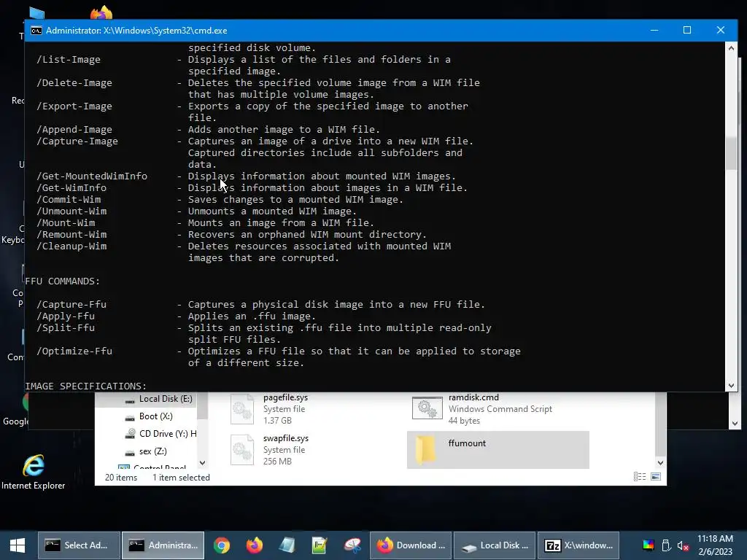Click the /Get-WimInfo command text

tap(71, 187)
